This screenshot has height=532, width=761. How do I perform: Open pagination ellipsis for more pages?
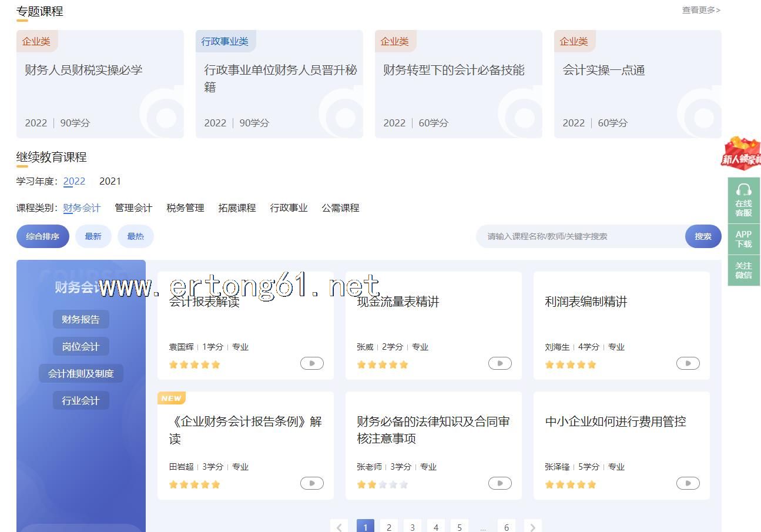[x=483, y=527]
